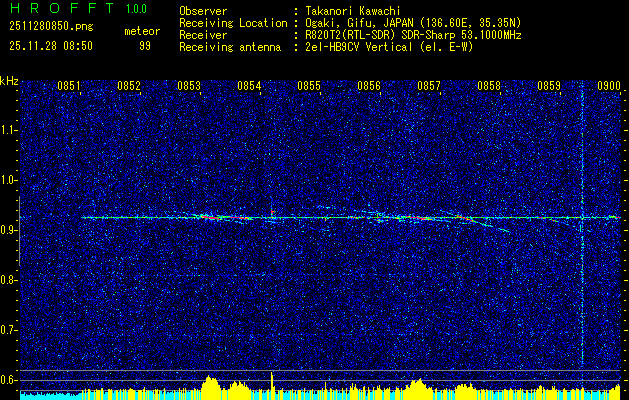Click the 1.1 kHz axis label

pos(7,130)
